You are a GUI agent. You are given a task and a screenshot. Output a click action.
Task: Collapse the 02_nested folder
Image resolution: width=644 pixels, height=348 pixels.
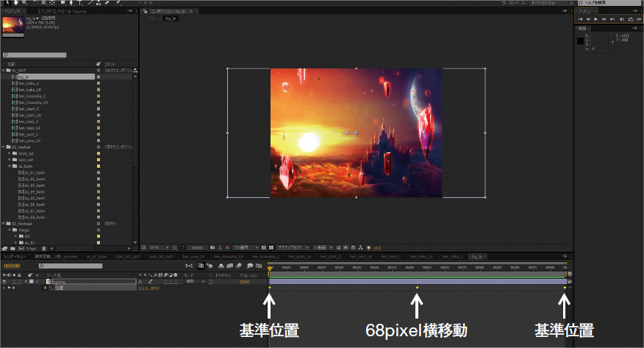pos(4,147)
